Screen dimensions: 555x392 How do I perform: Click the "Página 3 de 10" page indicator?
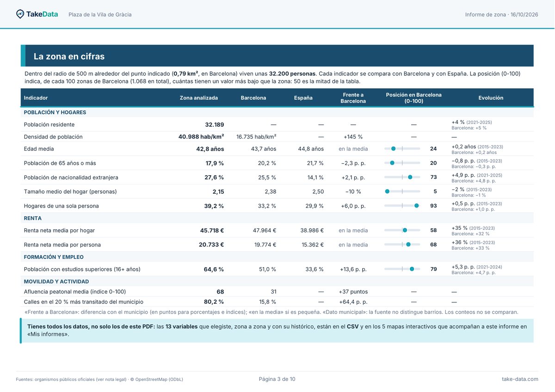tap(277, 379)
